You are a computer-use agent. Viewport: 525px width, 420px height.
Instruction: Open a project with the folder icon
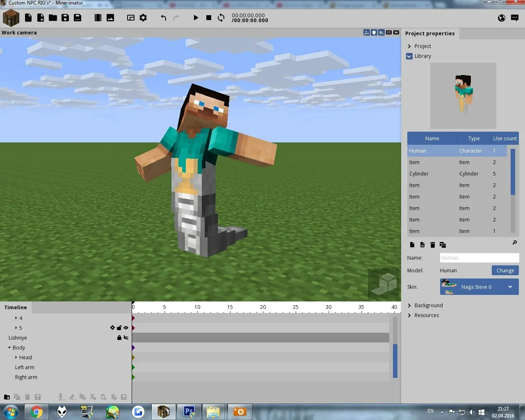point(53,18)
